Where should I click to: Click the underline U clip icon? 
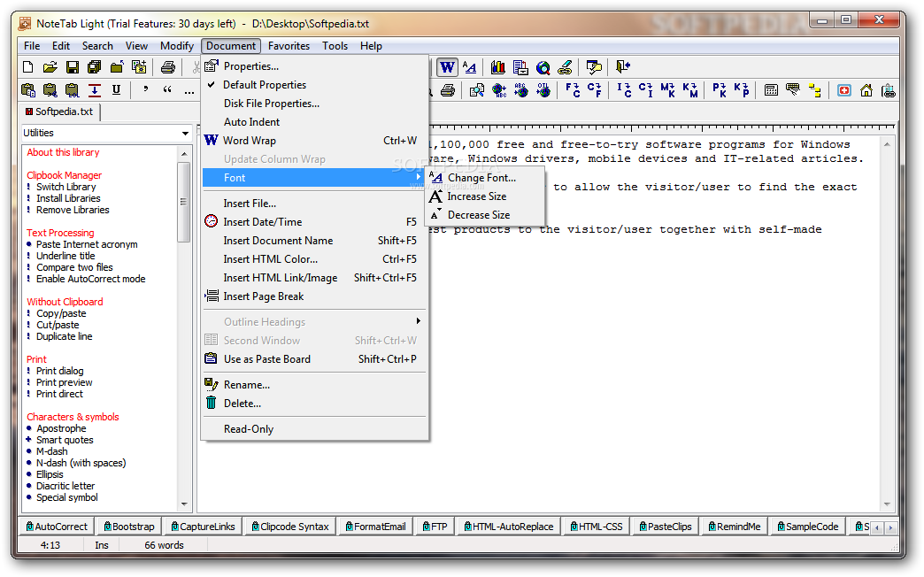(116, 89)
